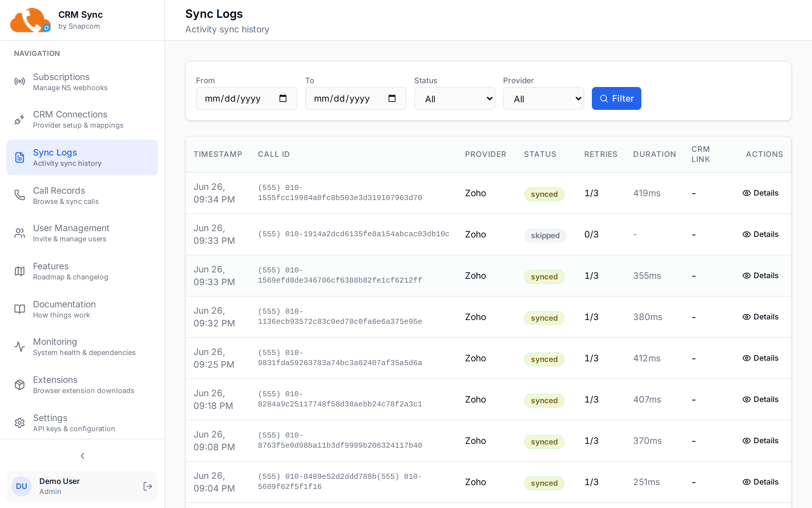812x508 pixels.
Task: Click the 412ms duration value
Action: click(x=647, y=358)
